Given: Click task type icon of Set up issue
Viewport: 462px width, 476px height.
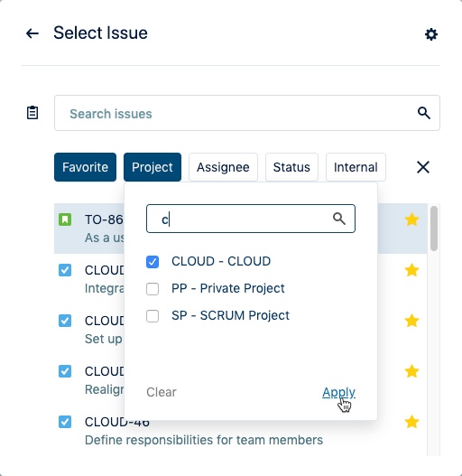Looking at the screenshot, I should click(65, 321).
